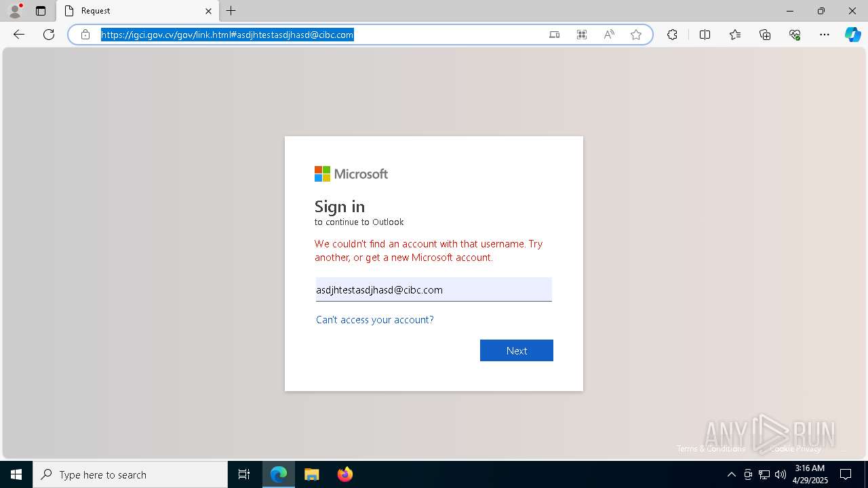Viewport: 868px width, 488px height.
Task: Switch to Microsoft Edge taskbar icon
Action: [x=279, y=474]
